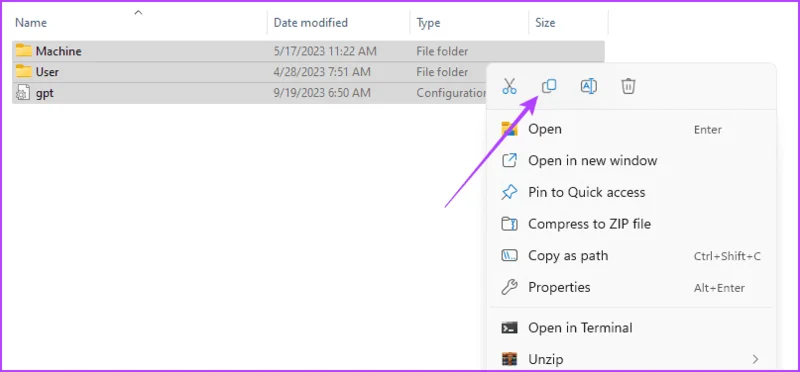The width and height of the screenshot is (800, 372).
Task: Click the Copy icon in context menu
Action: pyautogui.click(x=549, y=86)
